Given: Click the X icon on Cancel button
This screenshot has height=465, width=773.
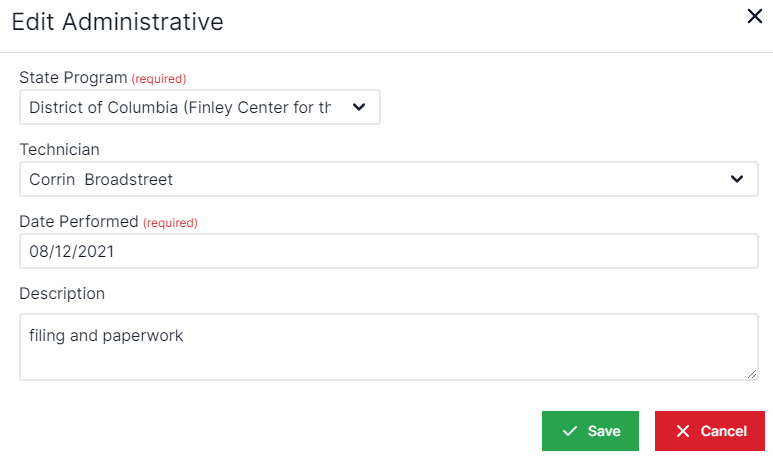Looking at the screenshot, I should (x=683, y=431).
